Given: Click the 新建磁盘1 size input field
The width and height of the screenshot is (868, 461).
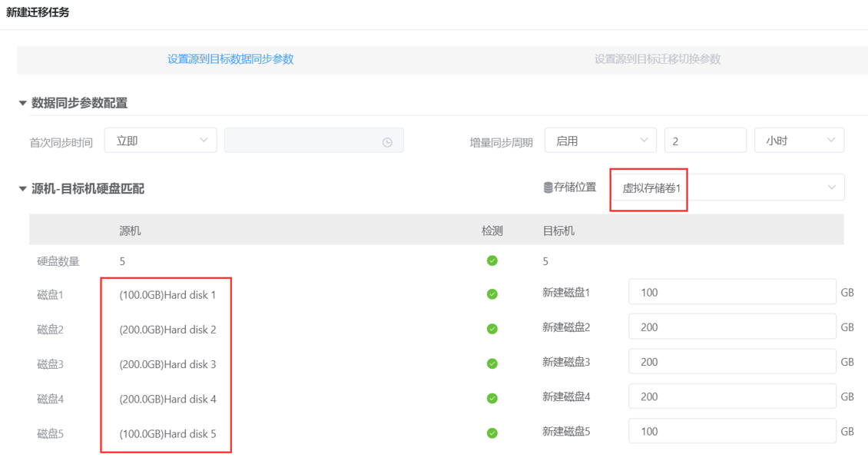Looking at the screenshot, I should pos(731,292).
